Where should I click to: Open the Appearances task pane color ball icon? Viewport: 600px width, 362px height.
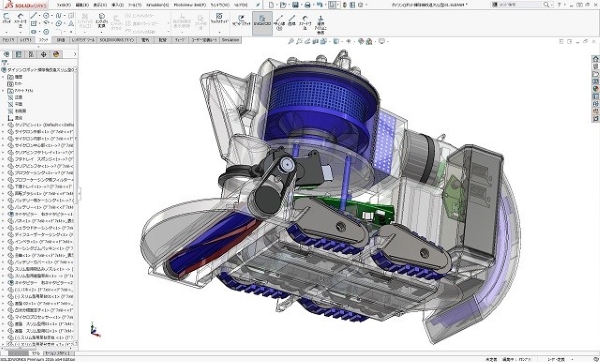coord(595,89)
